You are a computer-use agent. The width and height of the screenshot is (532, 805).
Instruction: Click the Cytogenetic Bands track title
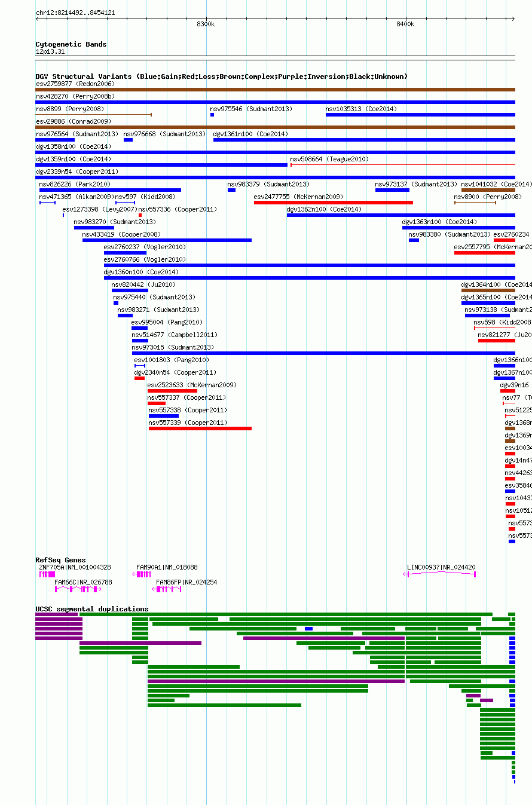[71, 44]
